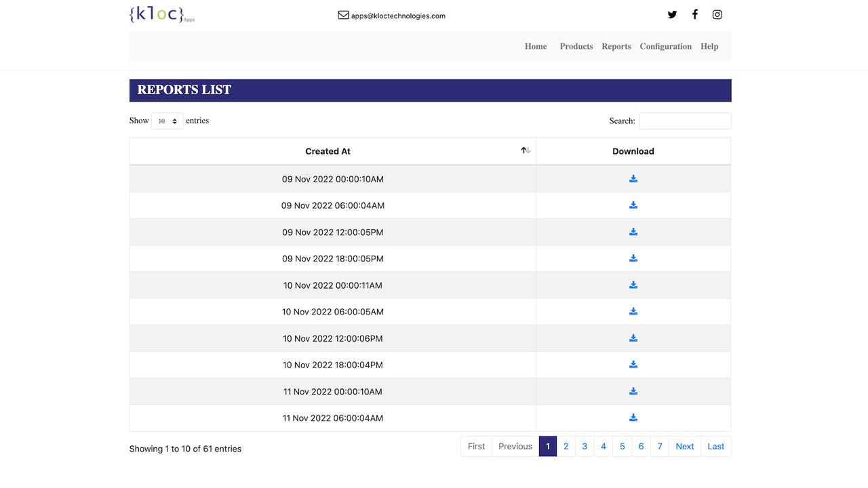Download the 09 Nov 2022 06:00:04AM report
This screenshot has height=488, width=868.
(x=633, y=205)
